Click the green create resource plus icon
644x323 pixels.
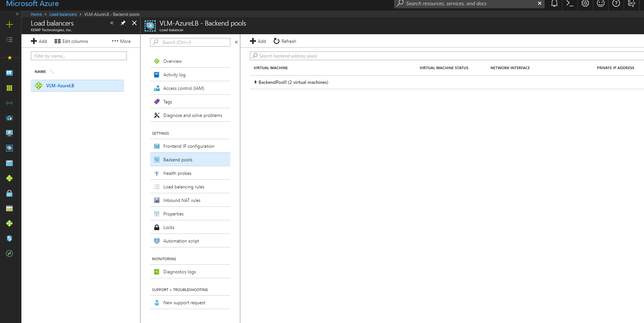9,24
